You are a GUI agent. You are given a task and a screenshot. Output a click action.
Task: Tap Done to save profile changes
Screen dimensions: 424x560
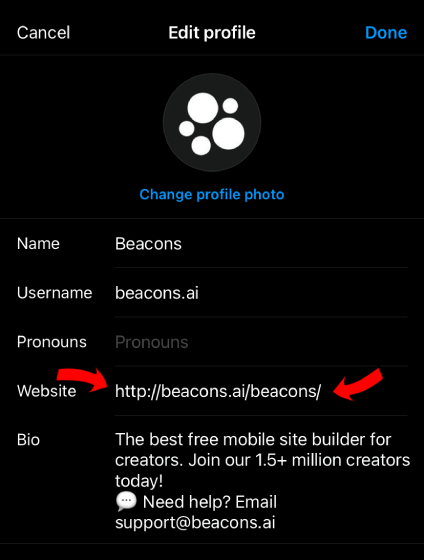386,33
